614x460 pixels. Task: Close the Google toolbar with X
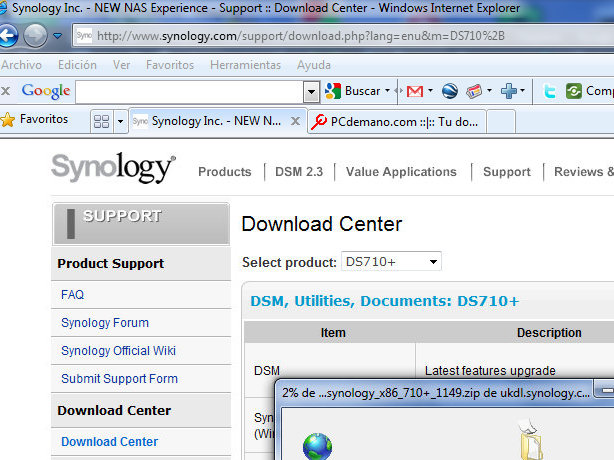(5, 91)
